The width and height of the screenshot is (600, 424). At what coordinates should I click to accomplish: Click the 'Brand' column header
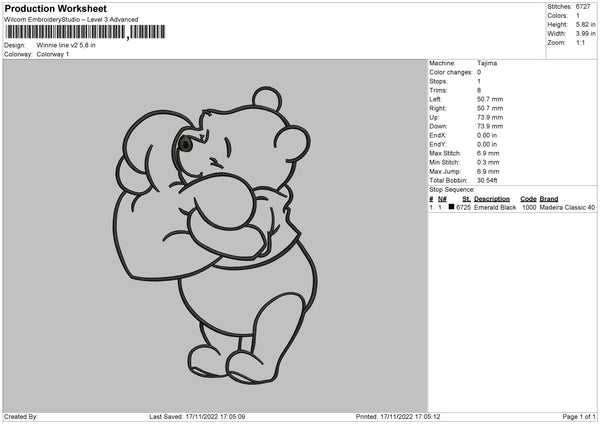tap(549, 199)
